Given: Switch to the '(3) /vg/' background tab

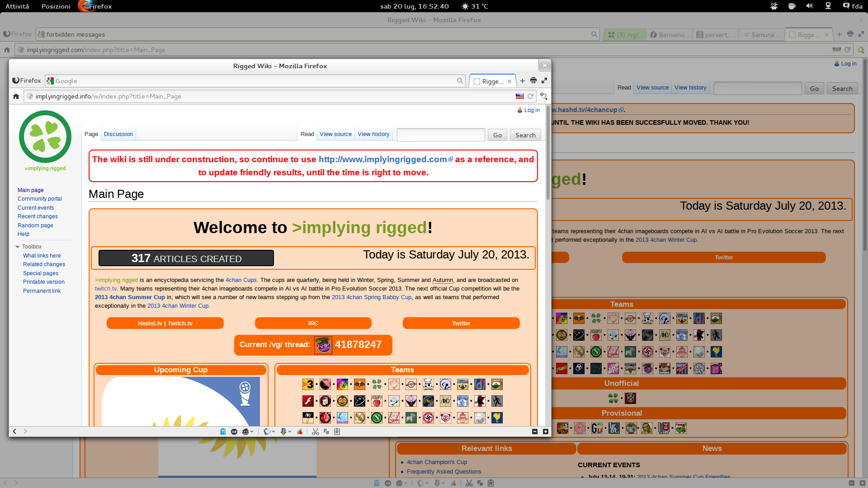Looking at the screenshot, I should [x=626, y=35].
